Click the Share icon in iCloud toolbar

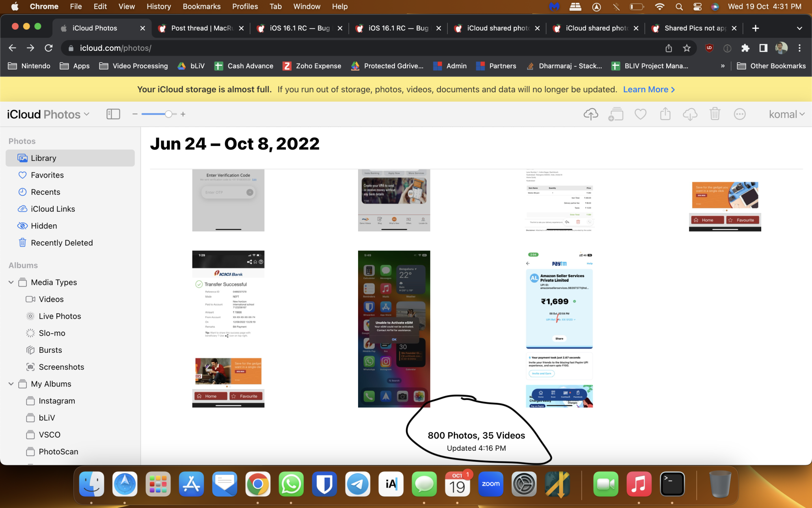coord(665,114)
